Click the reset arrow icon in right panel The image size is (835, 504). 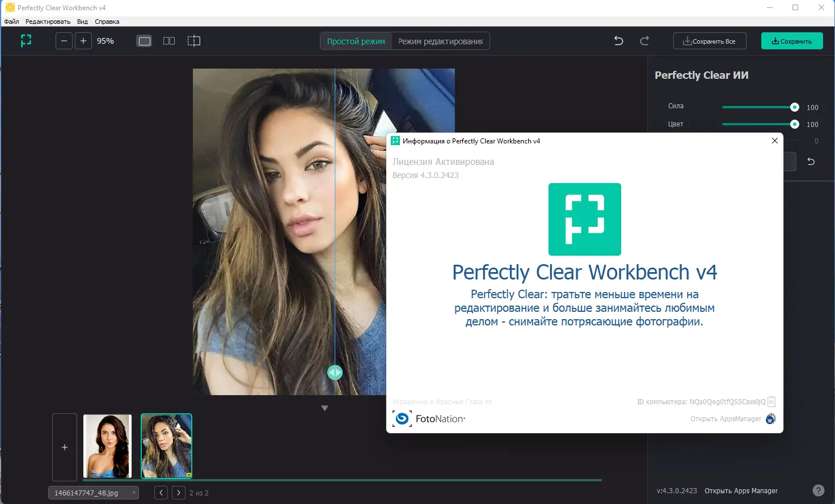[811, 162]
